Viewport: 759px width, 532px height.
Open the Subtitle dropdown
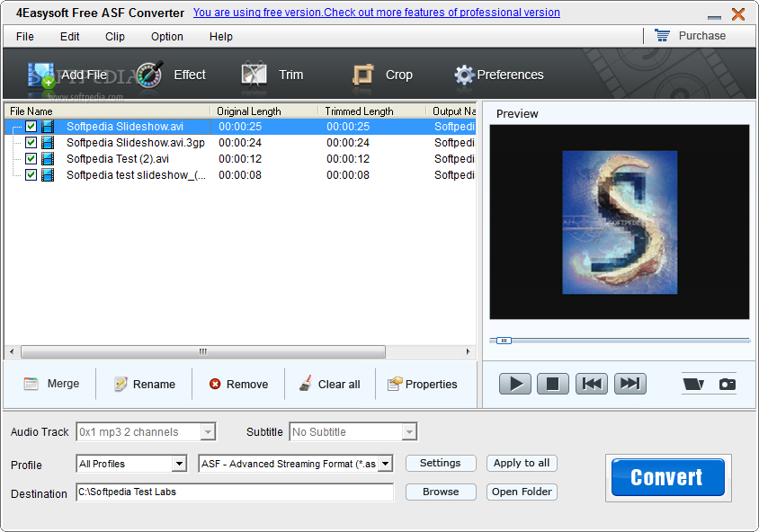(x=409, y=432)
